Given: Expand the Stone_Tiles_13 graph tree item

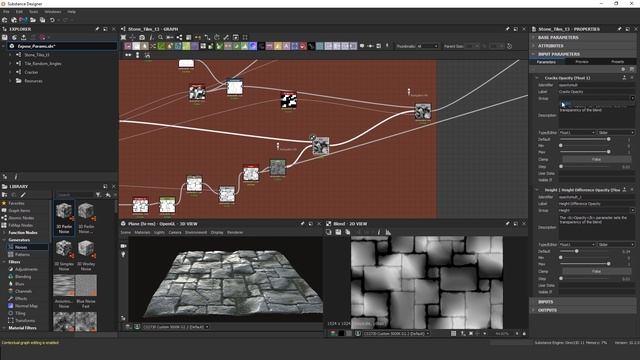Looking at the screenshot, I should coord(10,55).
